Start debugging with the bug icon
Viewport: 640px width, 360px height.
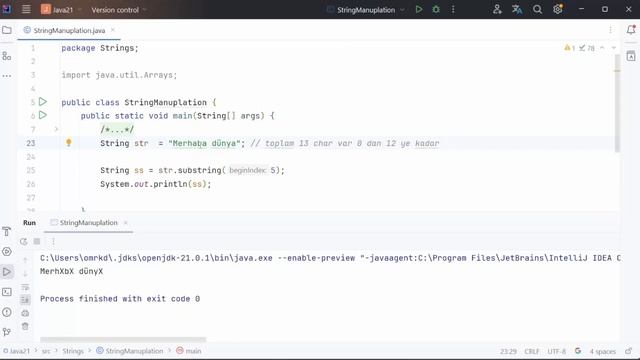pyautogui.click(x=436, y=9)
